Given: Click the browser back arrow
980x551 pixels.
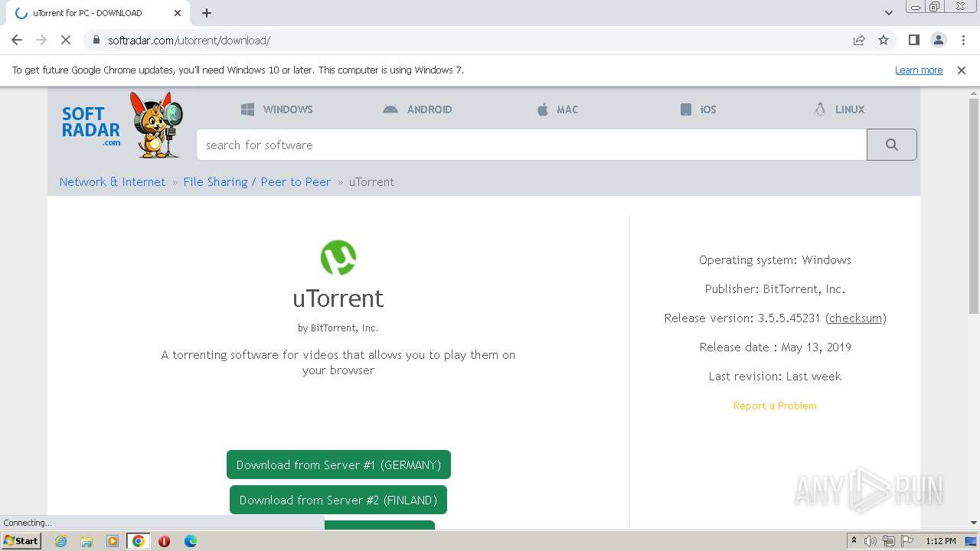Looking at the screenshot, I should 17,40.
